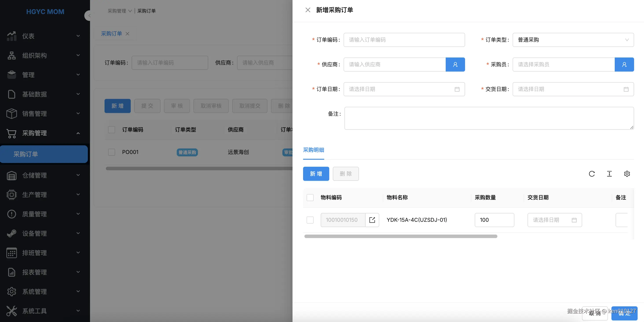Collapse the 采购管理 sidebar menu
Screen dimensions: 644x322
tap(44, 133)
